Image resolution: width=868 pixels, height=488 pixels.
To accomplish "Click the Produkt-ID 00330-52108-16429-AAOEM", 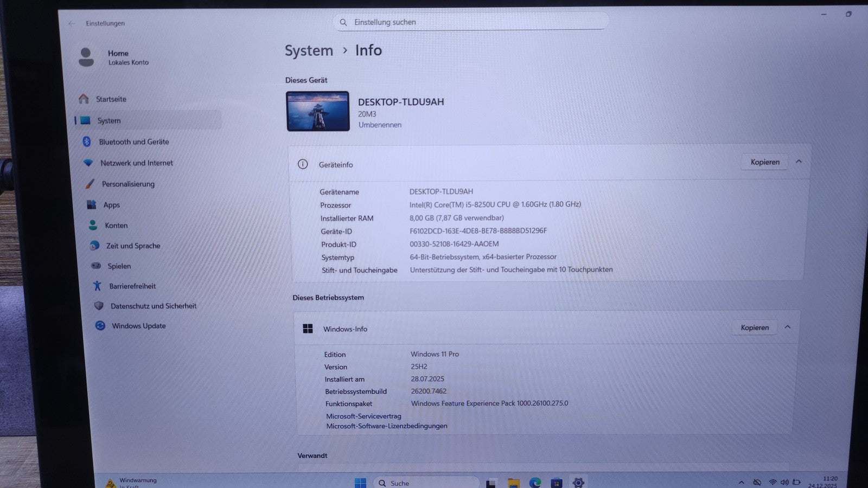I will pos(454,244).
